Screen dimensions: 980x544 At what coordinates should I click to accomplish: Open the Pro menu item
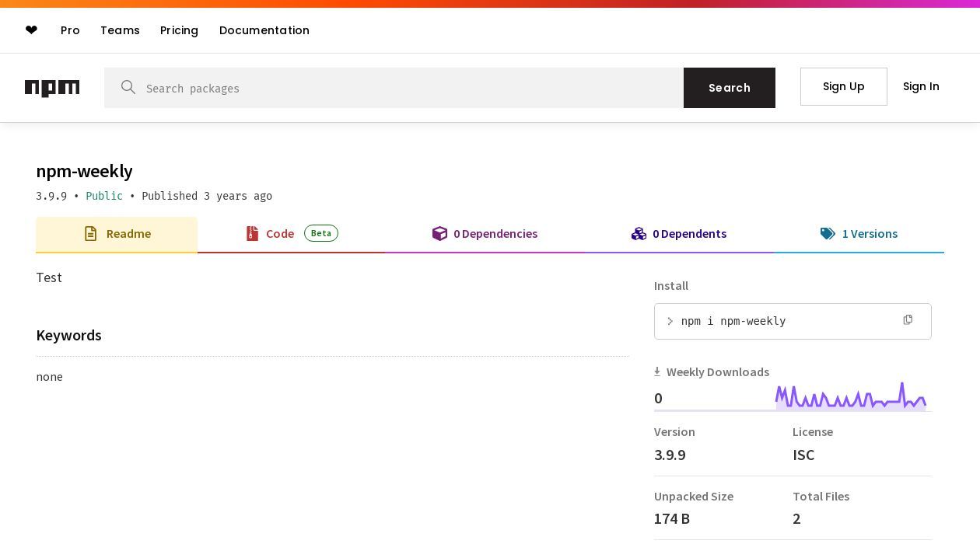(70, 30)
